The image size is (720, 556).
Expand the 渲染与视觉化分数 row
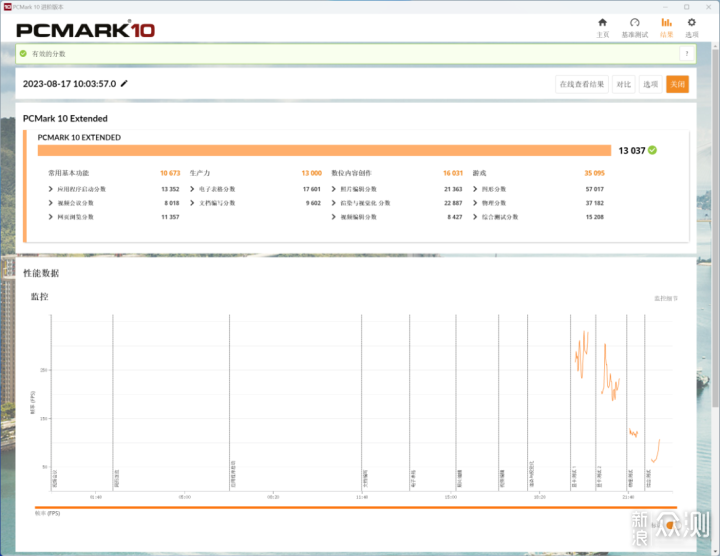[361, 203]
